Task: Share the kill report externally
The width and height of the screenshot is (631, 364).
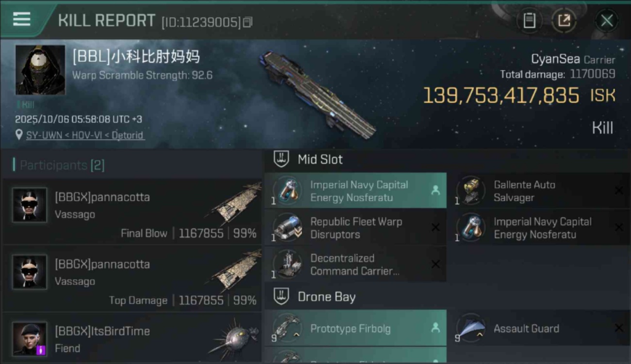Action: 564,20
